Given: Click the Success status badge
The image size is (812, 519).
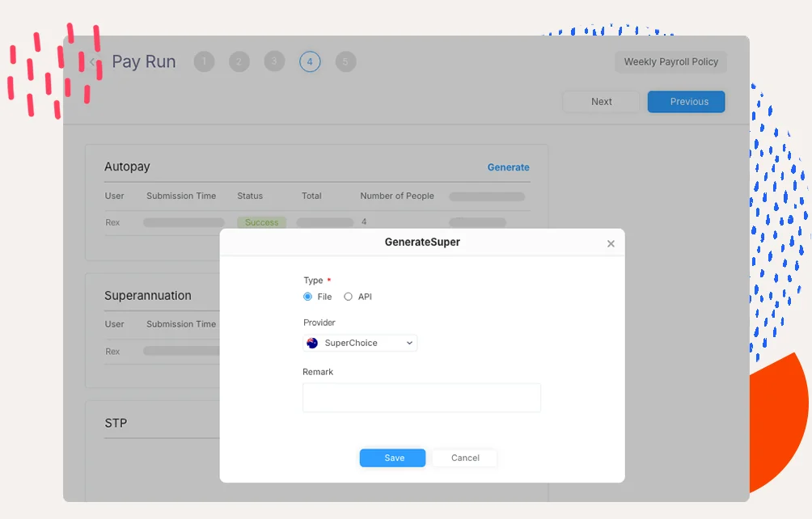Looking at the screenshot, I should click(261, 222).
